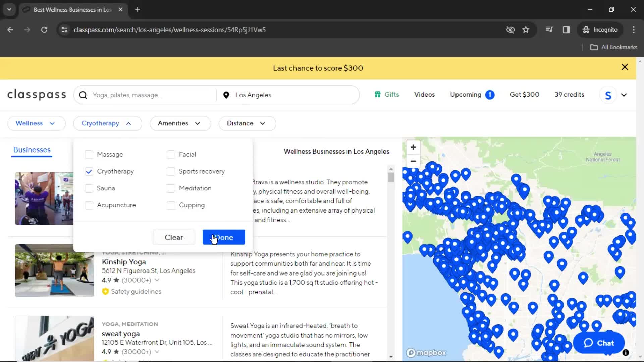
Task: Check the Massage checkbox
Action: click(x=89, y=155)
